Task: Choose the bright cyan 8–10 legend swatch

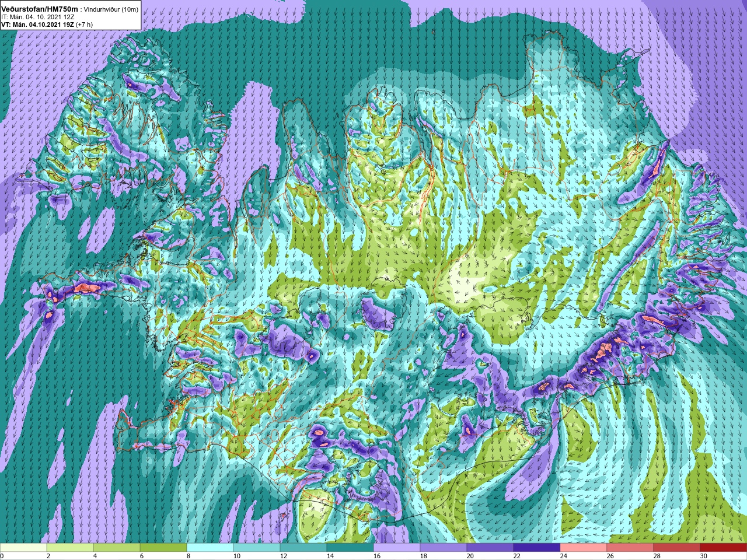Action: coord(210,548)
